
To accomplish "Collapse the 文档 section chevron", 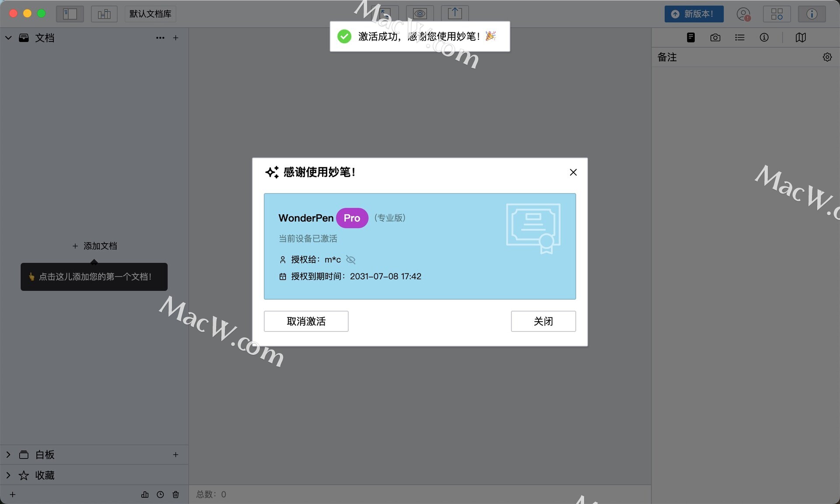I will click(x=8, y=38).
